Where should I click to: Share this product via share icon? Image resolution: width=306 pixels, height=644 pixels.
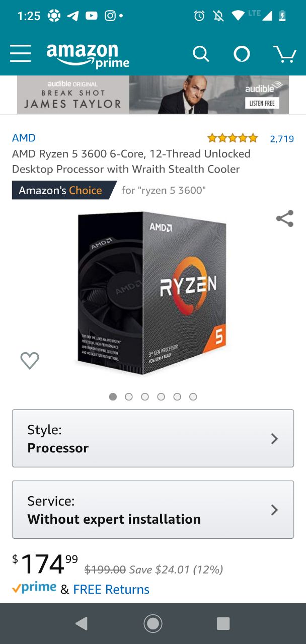click(285, 218)
